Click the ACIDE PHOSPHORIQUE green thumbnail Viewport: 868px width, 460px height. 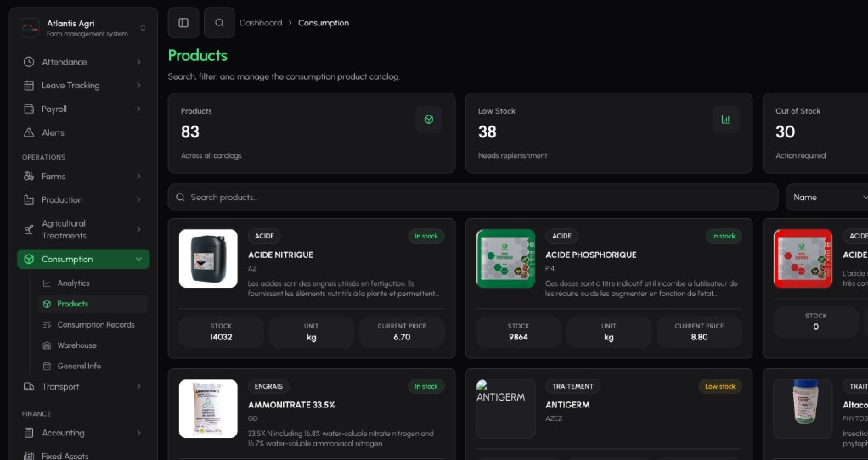point(506,259)
